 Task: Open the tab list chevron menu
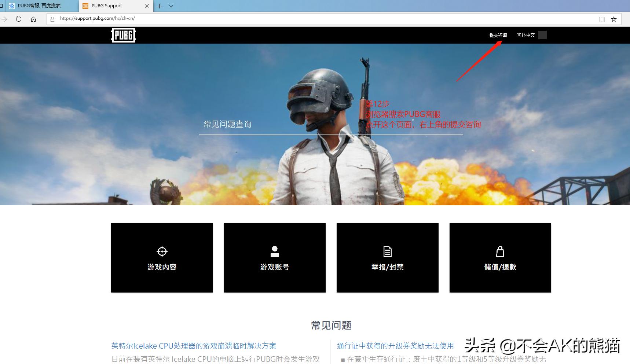tap(171, 6)
